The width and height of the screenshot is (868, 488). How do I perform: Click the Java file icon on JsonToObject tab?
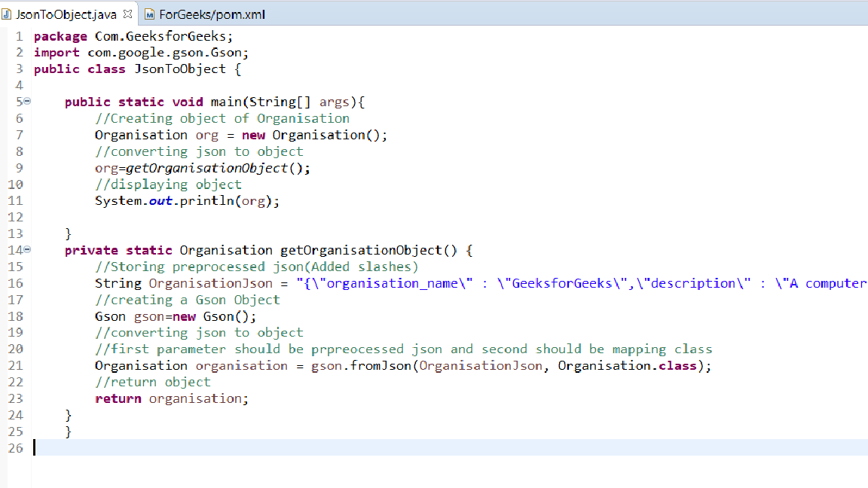(7, 14)
